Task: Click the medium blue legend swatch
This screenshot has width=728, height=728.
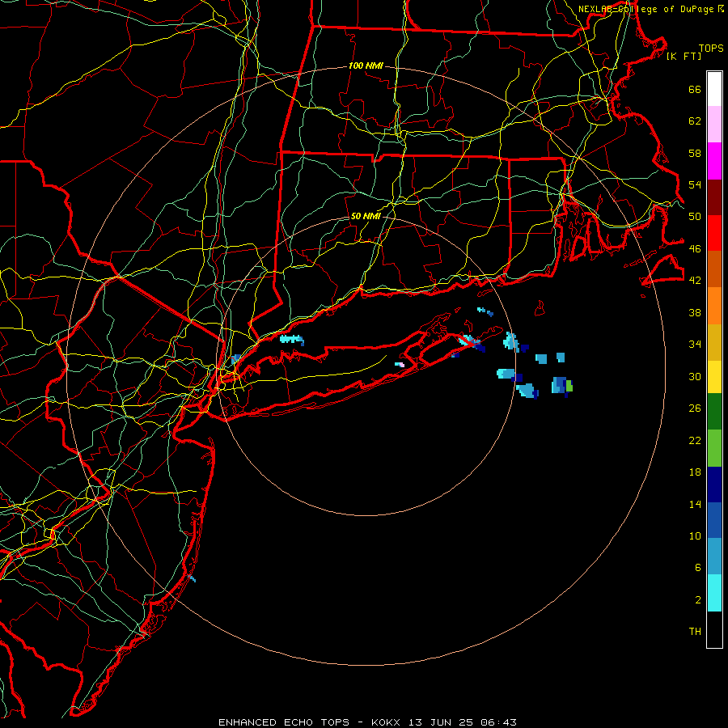Action: (x=714, y=520)
